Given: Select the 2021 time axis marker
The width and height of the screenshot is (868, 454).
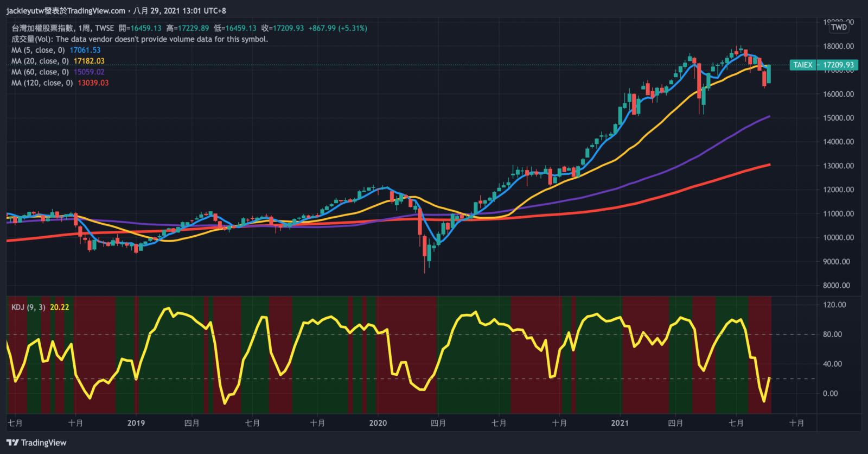Looking at the screenshot, I should 620,423.
